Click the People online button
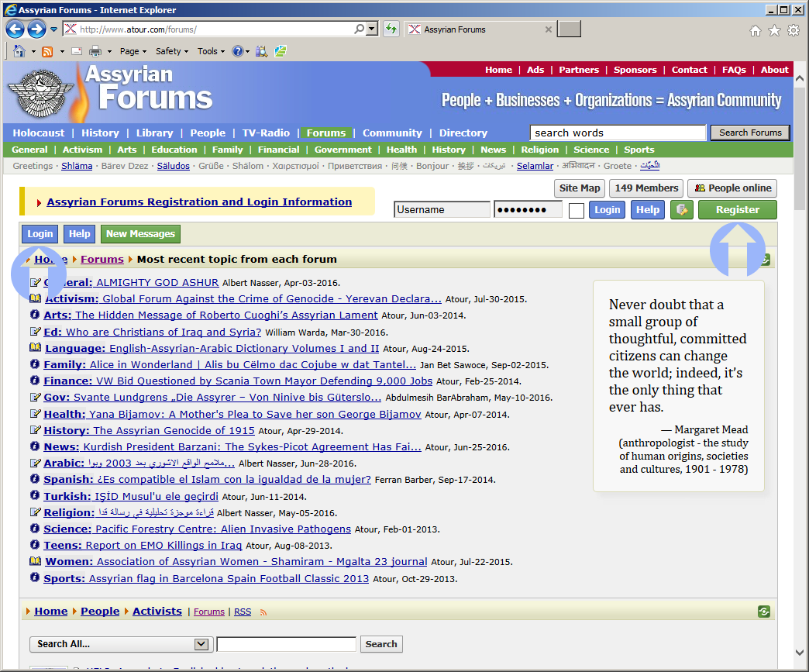 pyautogui.click(x=732, y=188)
